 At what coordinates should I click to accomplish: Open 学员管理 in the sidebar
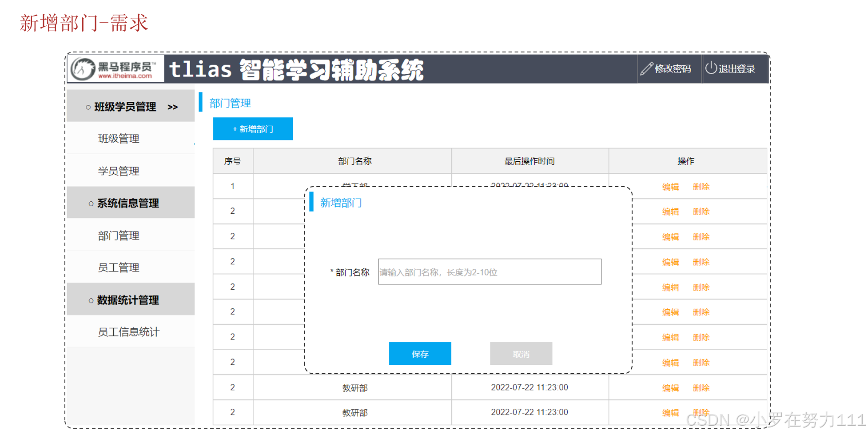[x=119, y=171]
